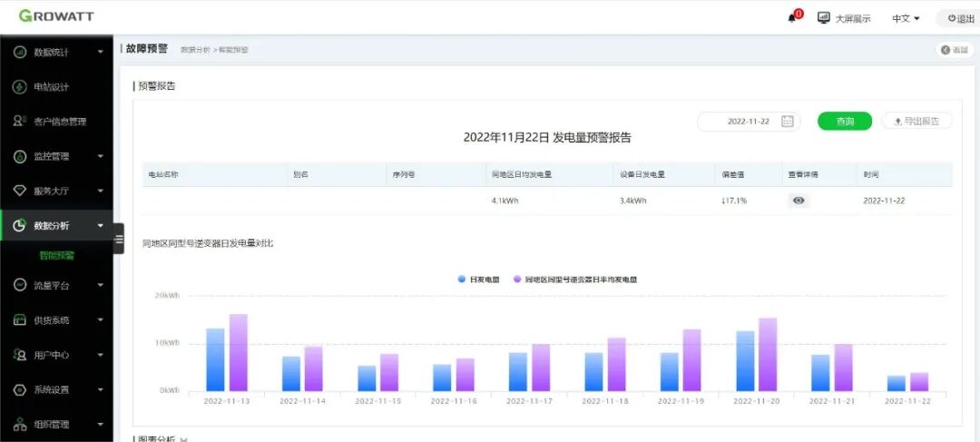Expand the 用户中心 menu arrow
980x442 pixels.
[x=101, y=355]
